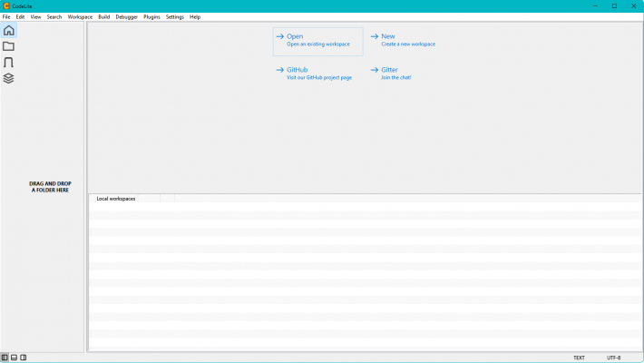Open the Search menu
The width and height of the screenshot is (644, 363).
[54, 17]
